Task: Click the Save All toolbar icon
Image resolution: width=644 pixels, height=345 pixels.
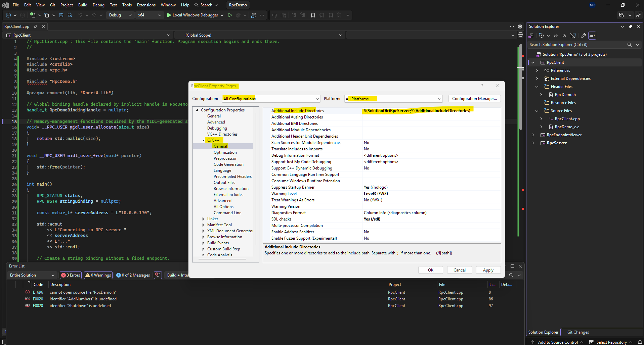Action: pos(70,15)
